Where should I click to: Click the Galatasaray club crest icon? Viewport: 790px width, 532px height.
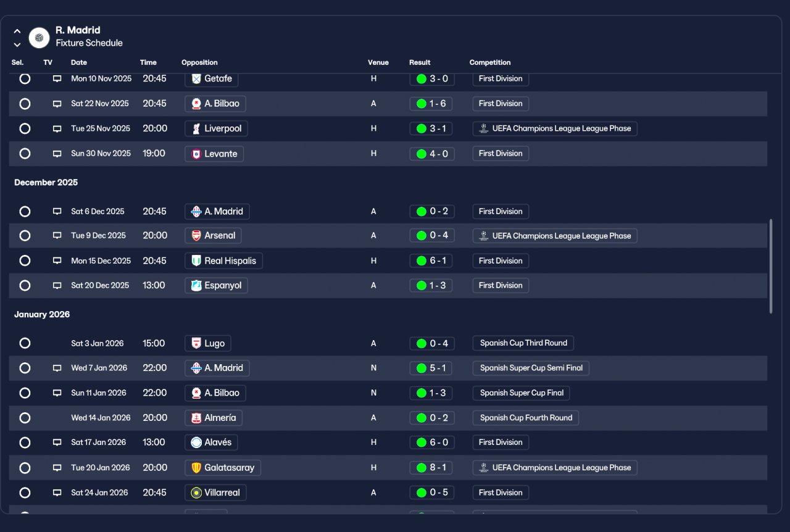pos(196,468)
